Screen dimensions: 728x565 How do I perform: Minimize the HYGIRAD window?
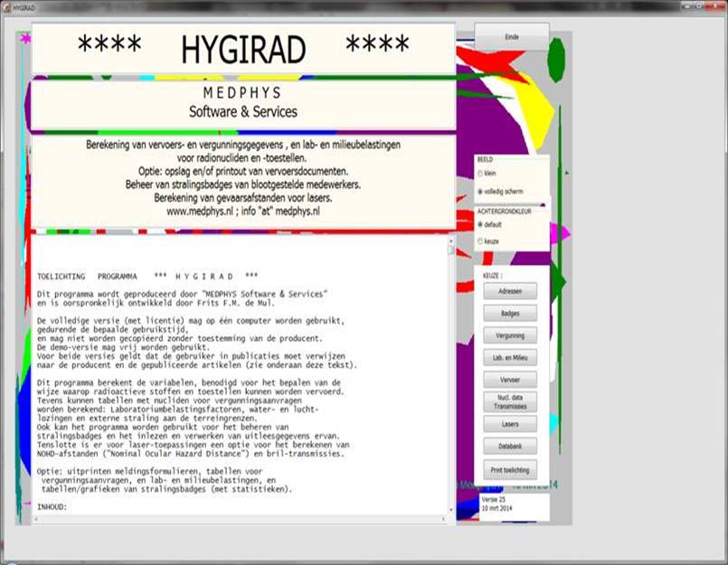(687, 5)
